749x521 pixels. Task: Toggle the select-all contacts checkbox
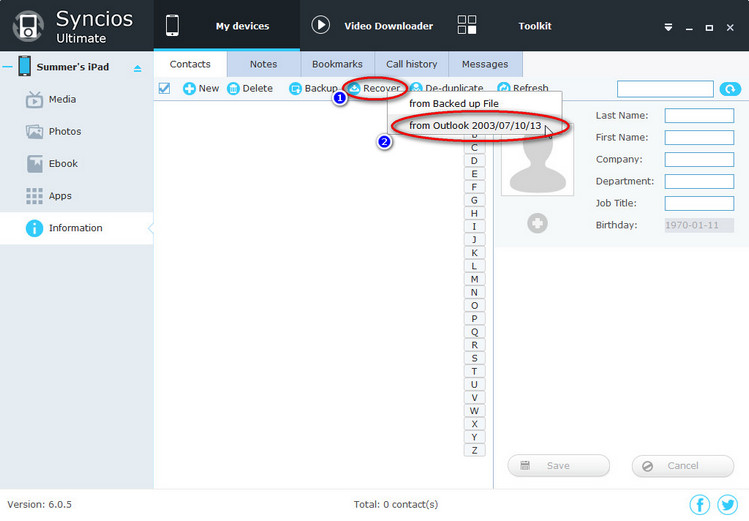coord(164,88)
